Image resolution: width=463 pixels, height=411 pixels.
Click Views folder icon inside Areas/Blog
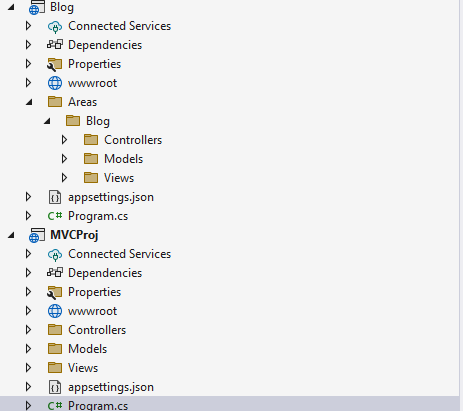click(x=91, y=178)
